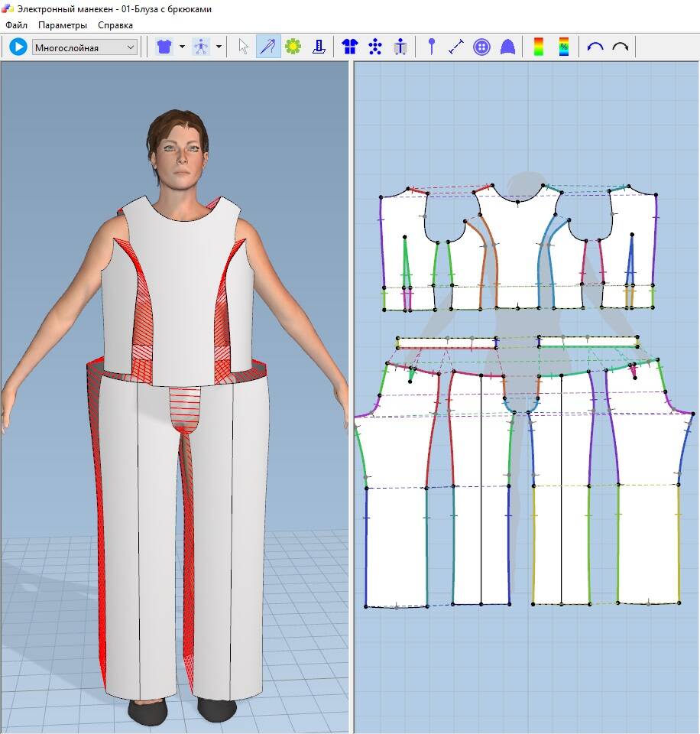Click the garment shirt display icon
Viewport: 700px width, 734px height.
(164, 47)
